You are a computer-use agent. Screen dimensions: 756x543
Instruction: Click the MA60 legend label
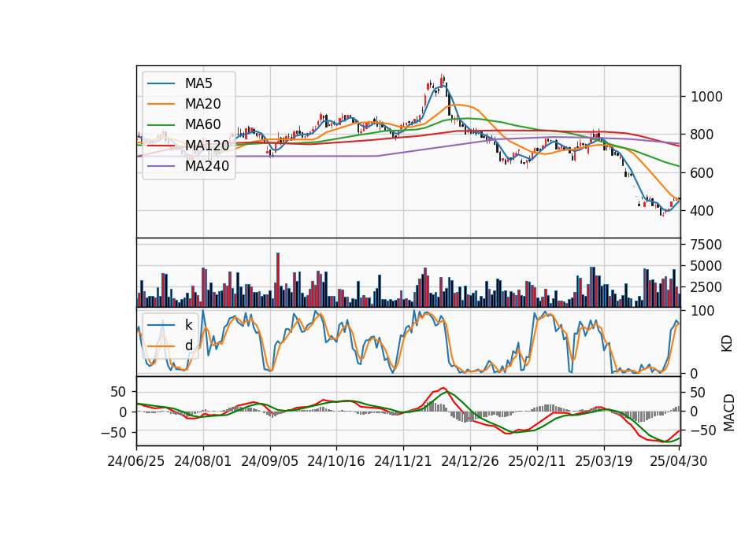[202, 124]
